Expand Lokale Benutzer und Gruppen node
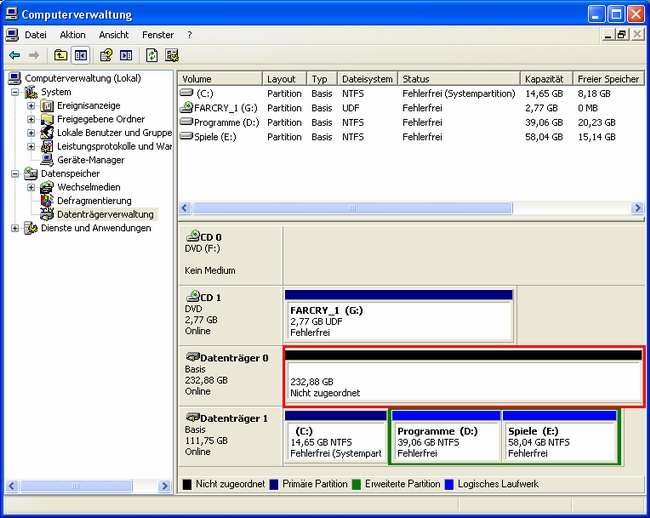 click(x=31, y=133)
